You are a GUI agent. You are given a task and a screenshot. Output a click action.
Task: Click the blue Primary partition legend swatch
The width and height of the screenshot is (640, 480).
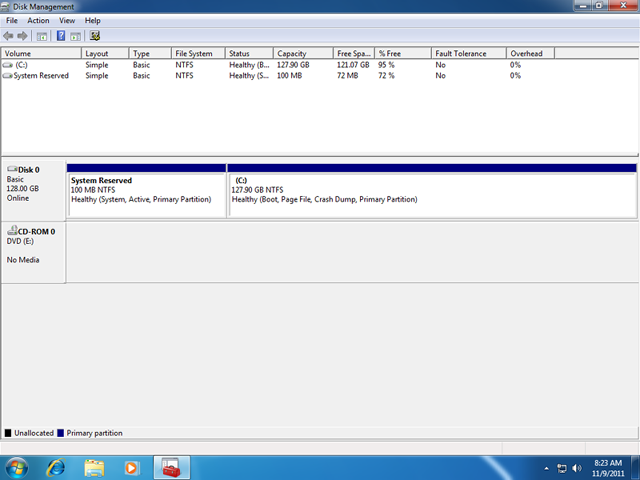[60, 433]
